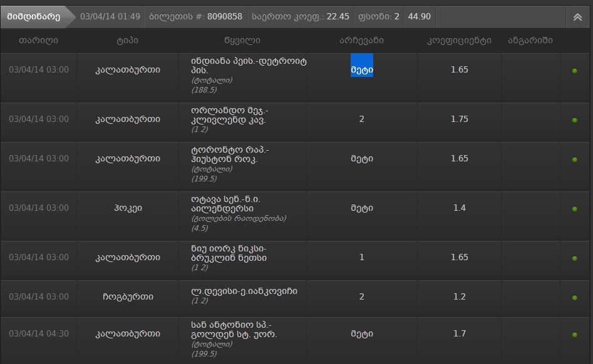Screen dimensions: 593x364
Task: Click ticket date 03/04/14 01:49
Action: [x=110, y=17]
